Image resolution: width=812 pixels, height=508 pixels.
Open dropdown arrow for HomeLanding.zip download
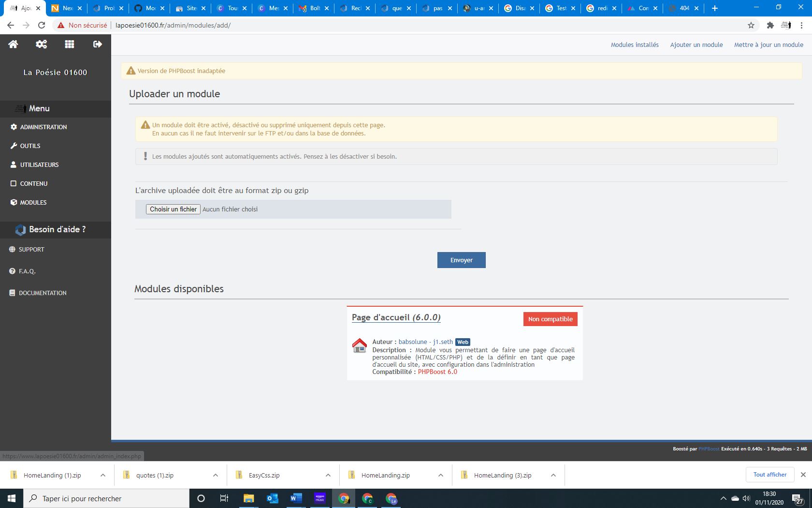pos(441,475)
